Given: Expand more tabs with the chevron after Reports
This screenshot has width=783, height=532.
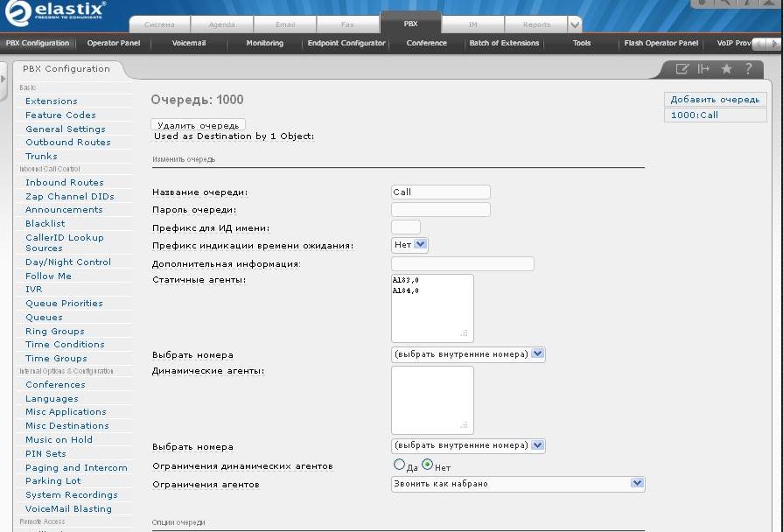Looking at the screenshot, I should point(575,25).
